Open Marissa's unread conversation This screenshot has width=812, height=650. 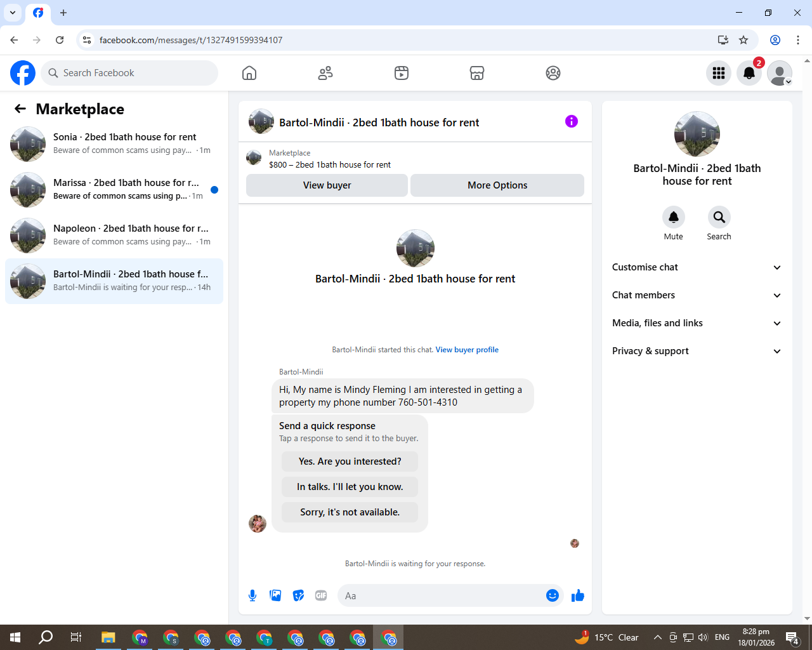(114, 190)
